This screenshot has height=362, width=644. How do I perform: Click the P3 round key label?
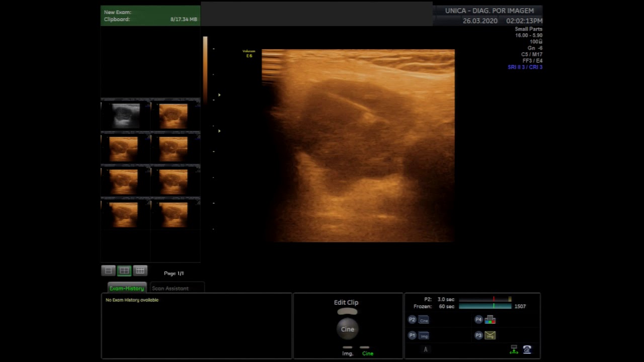coord(478,336)
